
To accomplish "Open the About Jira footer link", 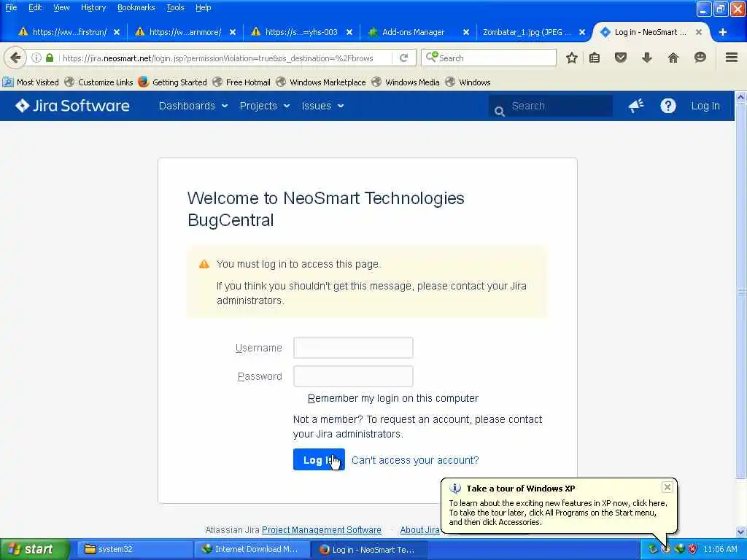I will coord(419,529).
